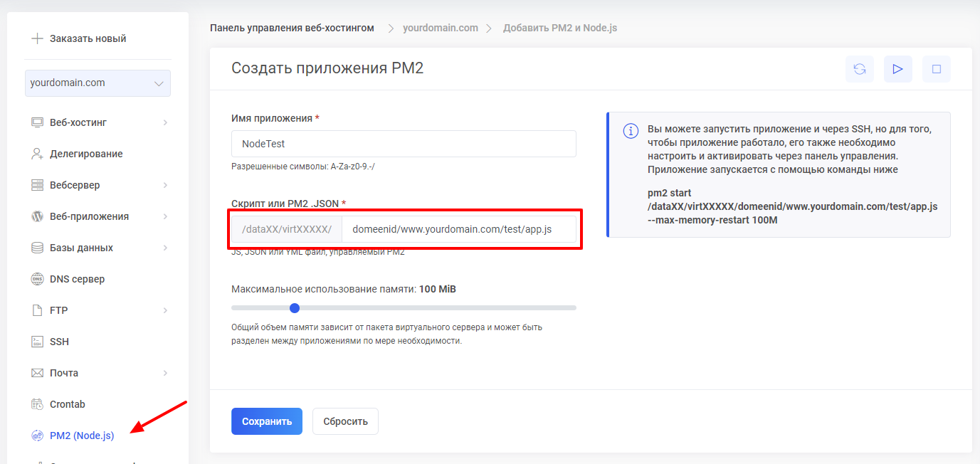The image size is (980, 464).
Task: Open the SSH menu item
Action: tap(59, 342)
